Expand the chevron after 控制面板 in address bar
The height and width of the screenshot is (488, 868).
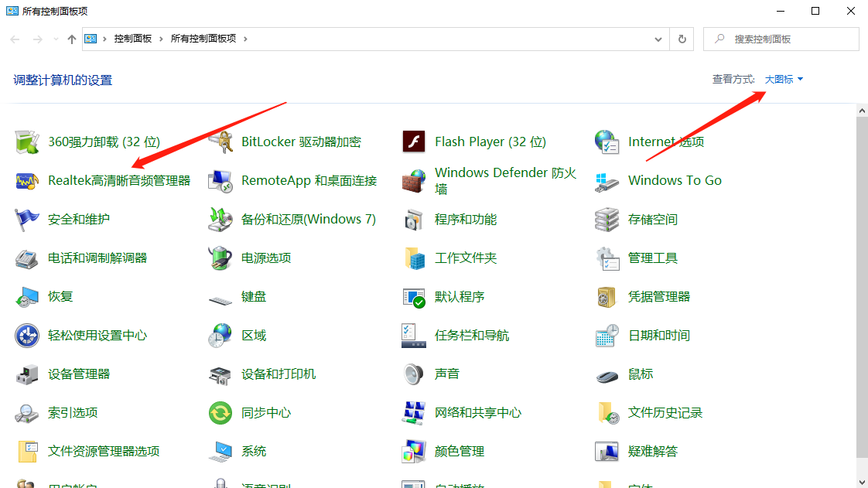pyautogui.click(x=161, y=39)
